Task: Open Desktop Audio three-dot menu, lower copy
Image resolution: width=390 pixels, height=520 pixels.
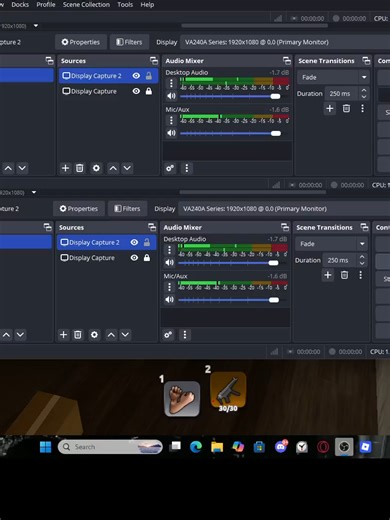Action: tap(169, 250)
